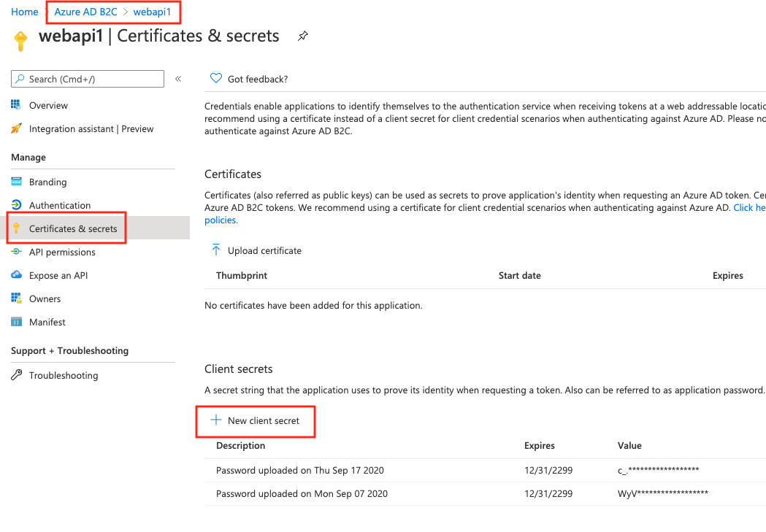Click the Client secrets section heading

238,369
